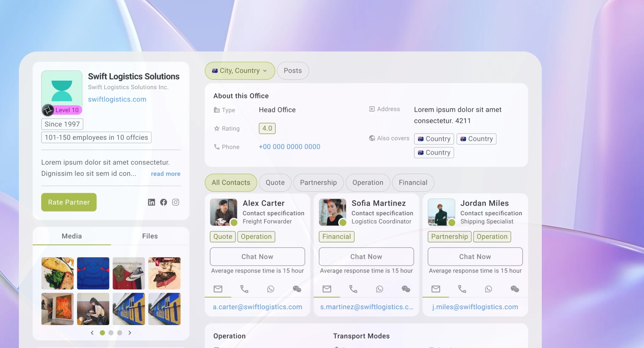Switch to the Media tab
Image resolution: width=644 pixels, height=348 pixels.
pyautogui.click(x=72, y=236)
